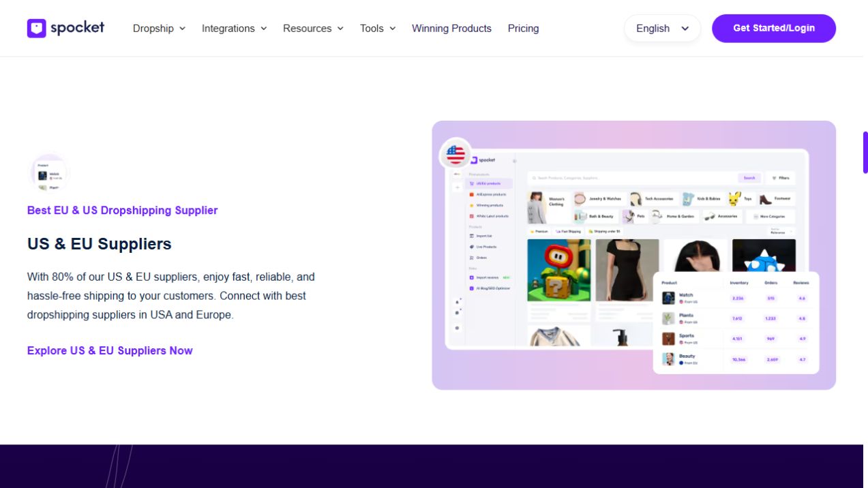Toggle the Premium filter chip

pos(539,232)
